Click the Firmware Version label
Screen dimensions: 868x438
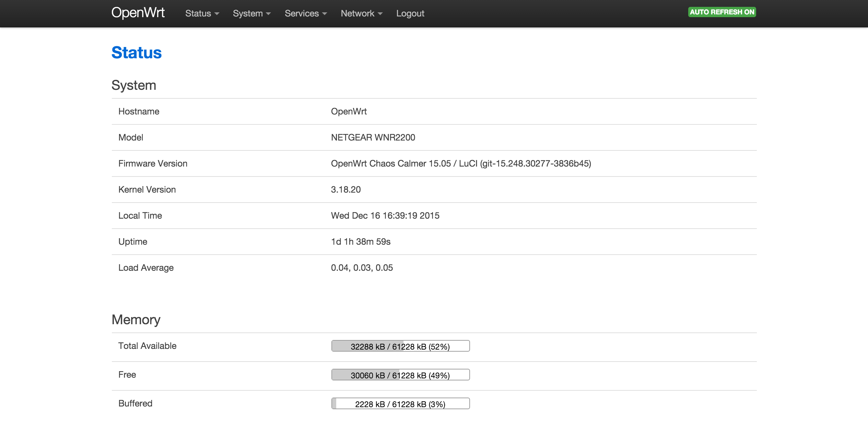153,163
